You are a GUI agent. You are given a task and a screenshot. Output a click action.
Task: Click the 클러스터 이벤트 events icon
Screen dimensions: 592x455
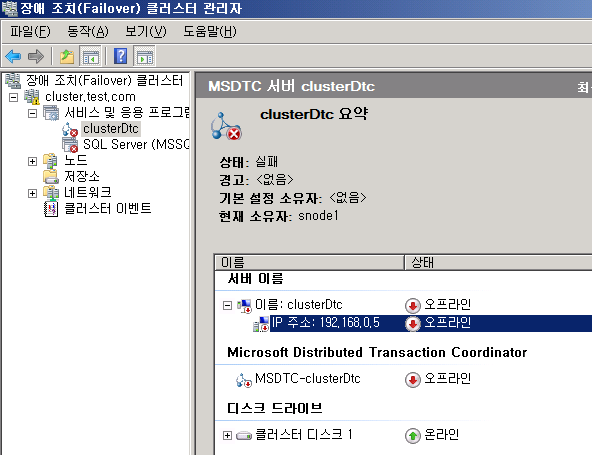[51, 209]
